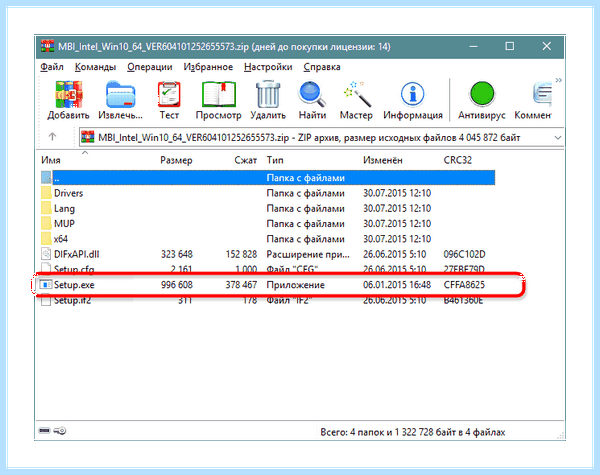Sort by the Сжат column header
This screenshot has width=600, height=475.
pos(245,160)
